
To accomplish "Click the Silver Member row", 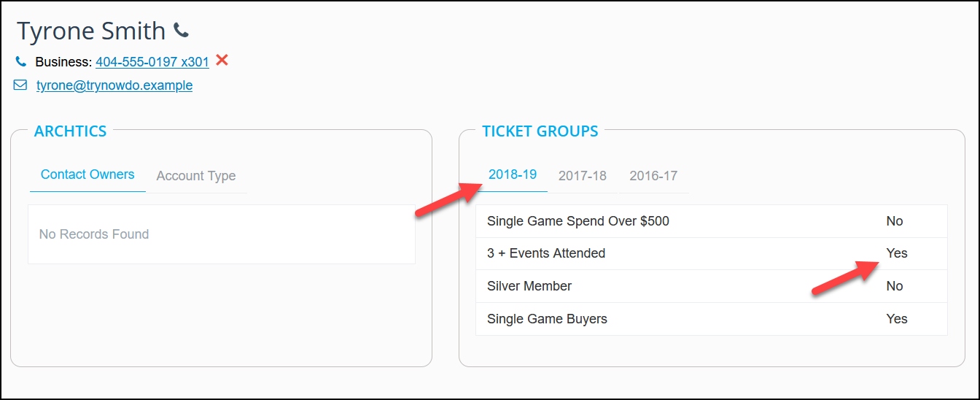I will tap(711, 286).
